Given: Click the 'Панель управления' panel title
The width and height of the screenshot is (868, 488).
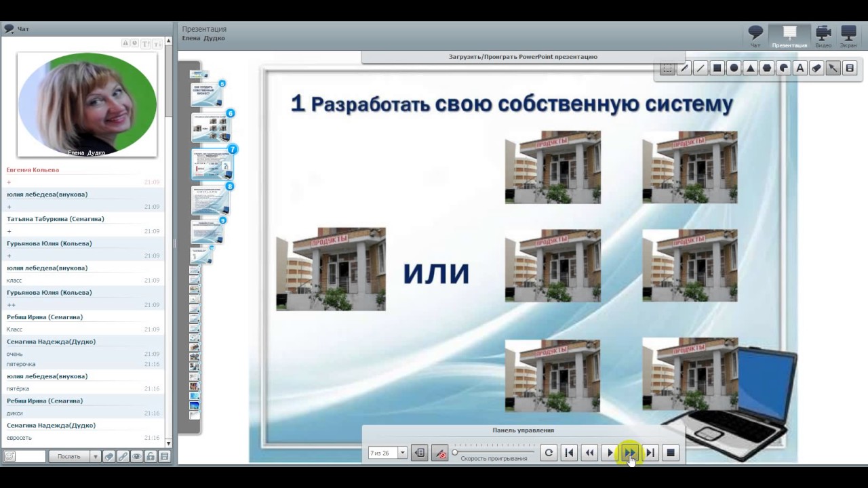Looking at the screenshot, I should coord(523,430).
